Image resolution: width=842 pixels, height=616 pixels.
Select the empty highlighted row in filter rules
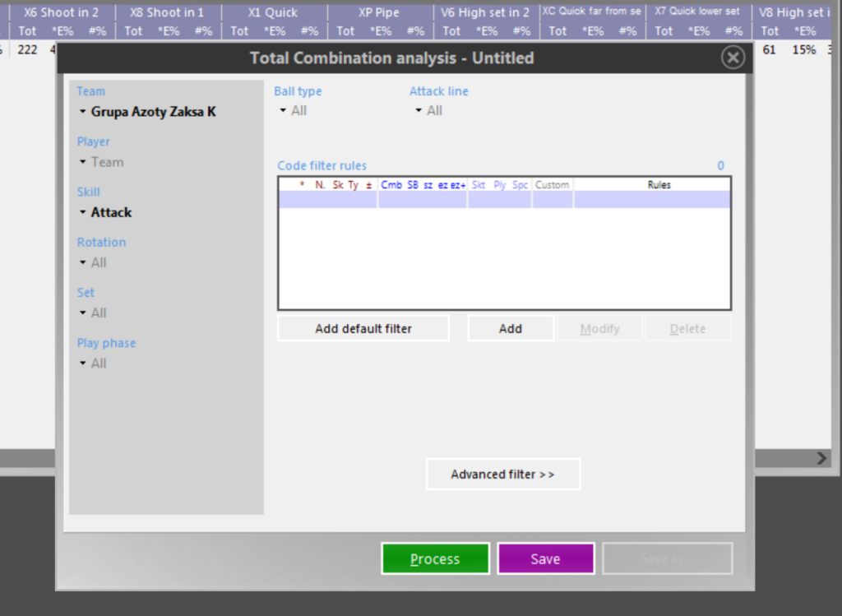(503, 199)
